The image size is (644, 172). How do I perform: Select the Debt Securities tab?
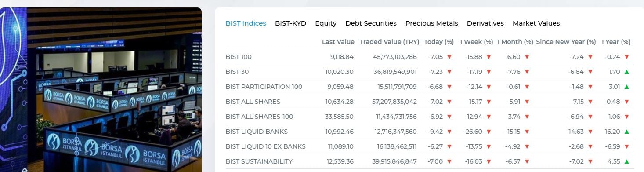(x=371, y=23)
